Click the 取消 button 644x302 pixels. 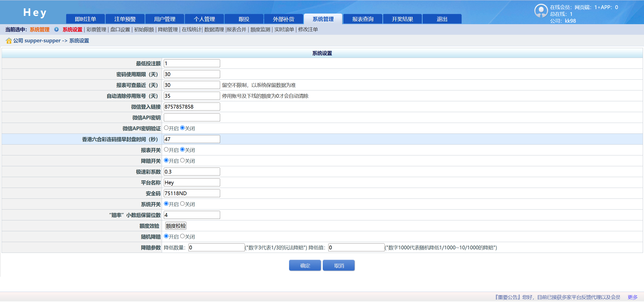[339, 265]
